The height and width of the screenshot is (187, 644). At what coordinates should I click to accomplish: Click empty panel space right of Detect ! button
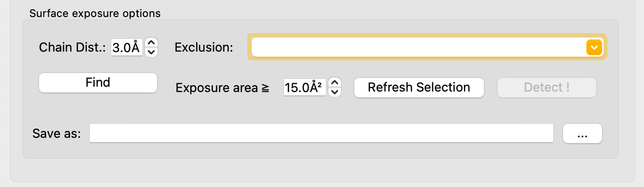pos(607,88)
